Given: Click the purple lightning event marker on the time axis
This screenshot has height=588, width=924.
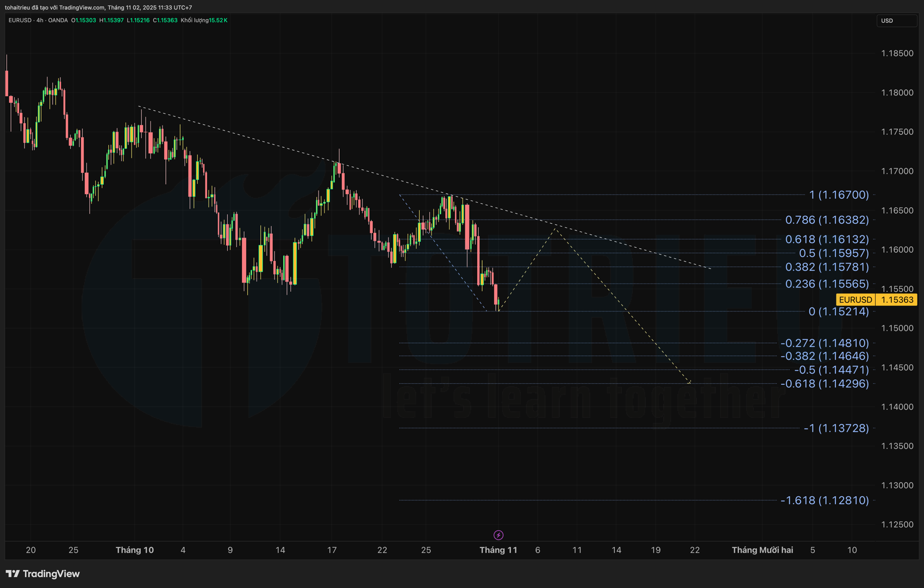Looking at the screenshot, I should pos(498,535).
